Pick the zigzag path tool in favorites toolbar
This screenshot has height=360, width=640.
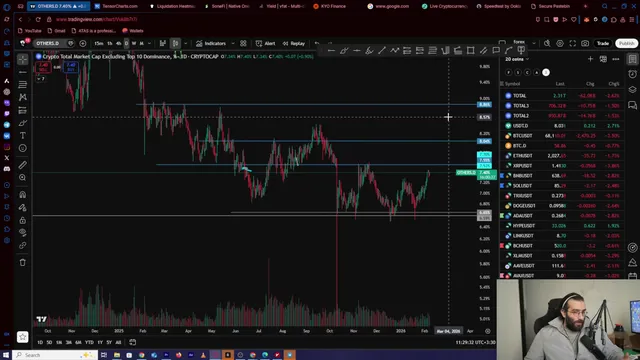pos(394,51)
